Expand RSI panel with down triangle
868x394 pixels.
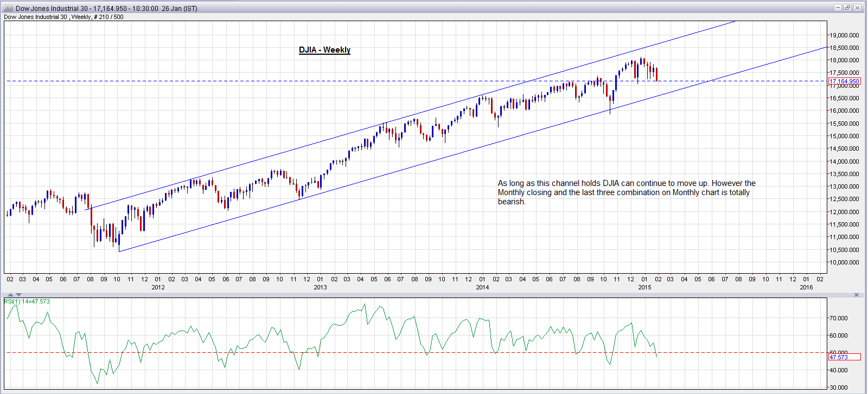click(19, 295)
